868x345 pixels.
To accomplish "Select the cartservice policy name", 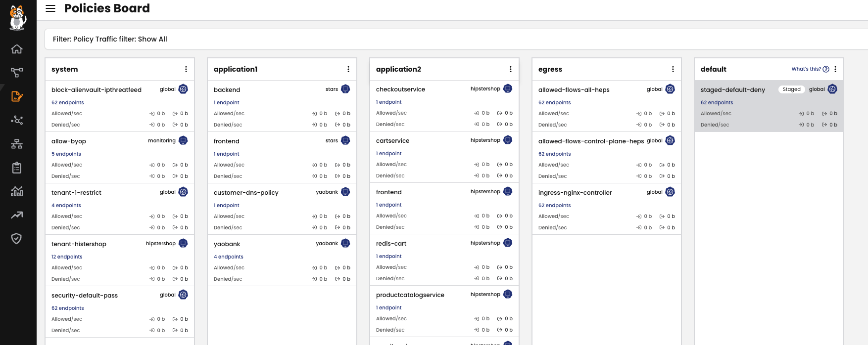I will pos(393,141).
